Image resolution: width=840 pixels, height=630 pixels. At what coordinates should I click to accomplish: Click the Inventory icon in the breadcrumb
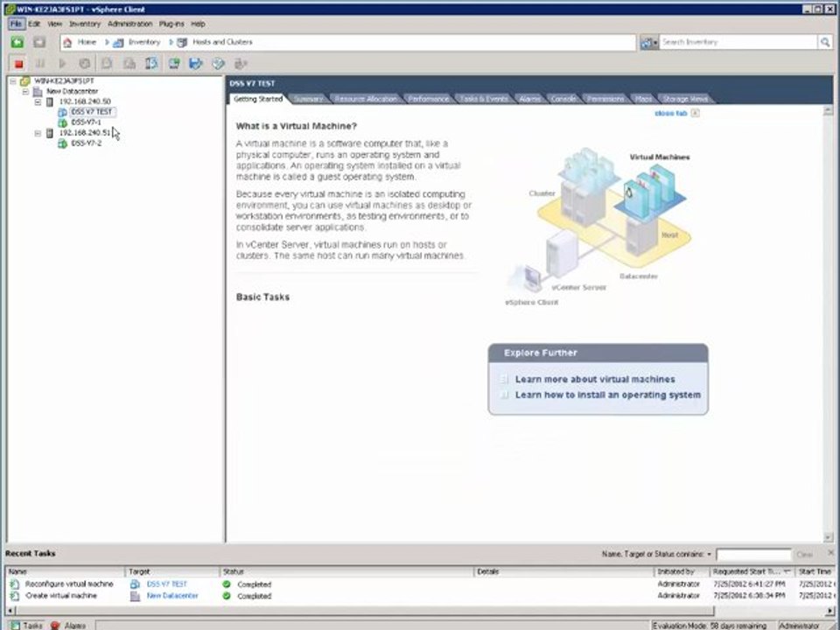118,42
